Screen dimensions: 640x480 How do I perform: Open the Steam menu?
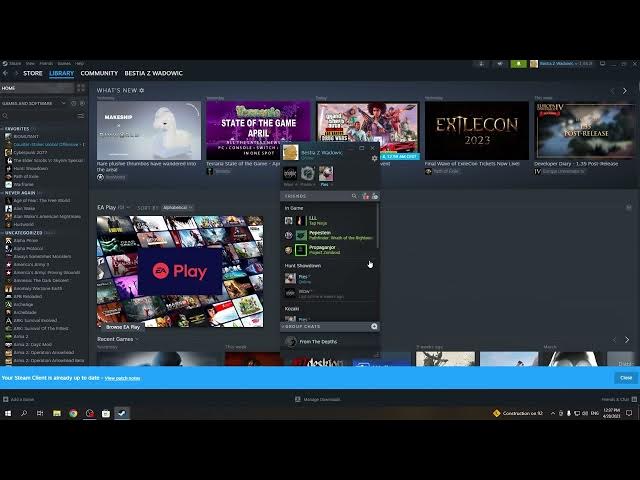(x=12, y=63)
